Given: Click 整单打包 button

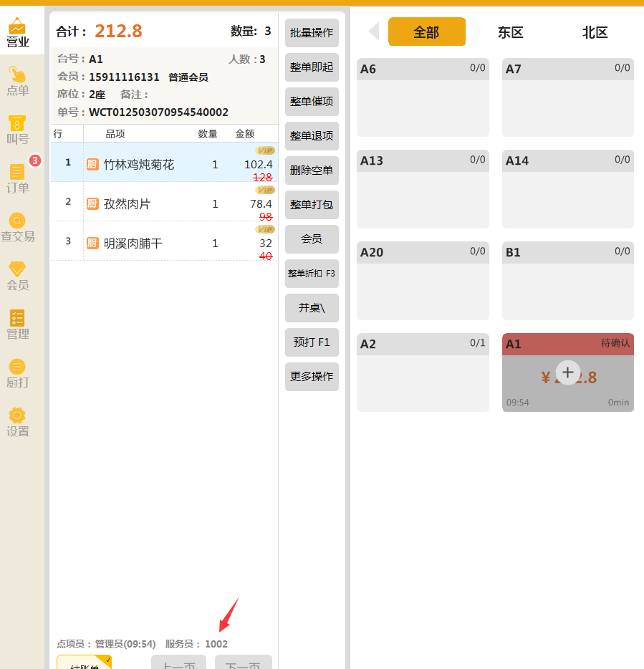Looking at the screenshot, I should pos(312,205).
